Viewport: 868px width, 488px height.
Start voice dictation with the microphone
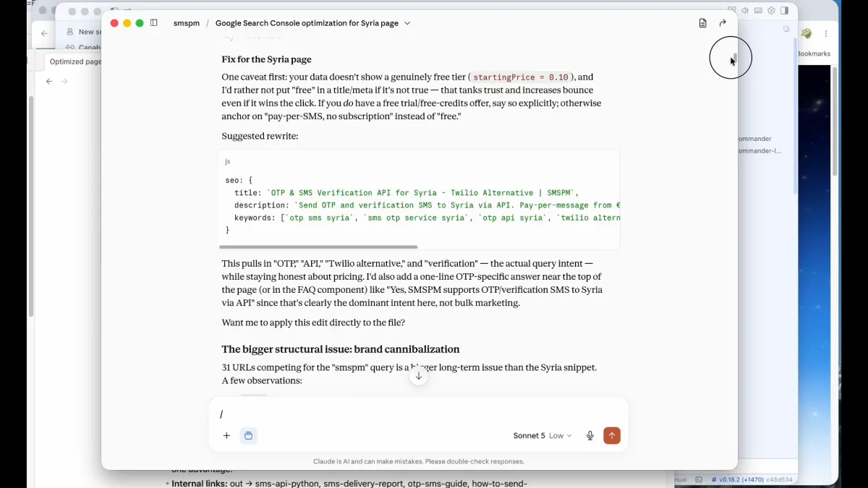point(590,435)
